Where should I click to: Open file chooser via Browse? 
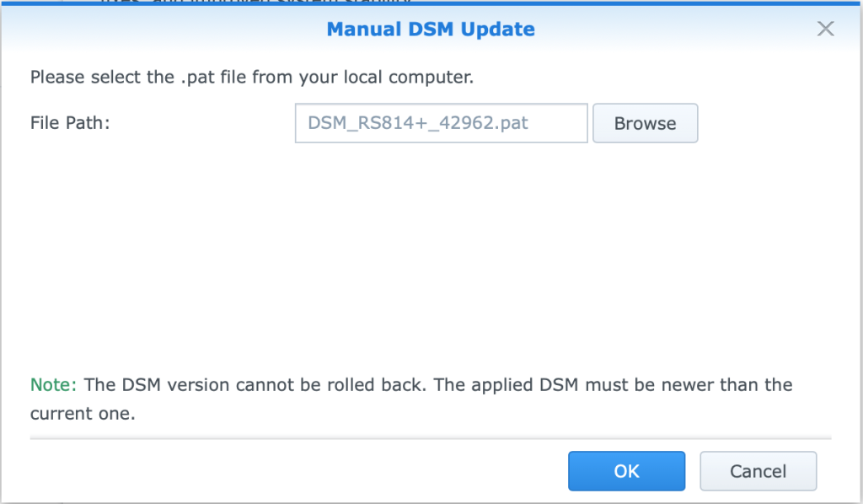[x=645, y=123]
